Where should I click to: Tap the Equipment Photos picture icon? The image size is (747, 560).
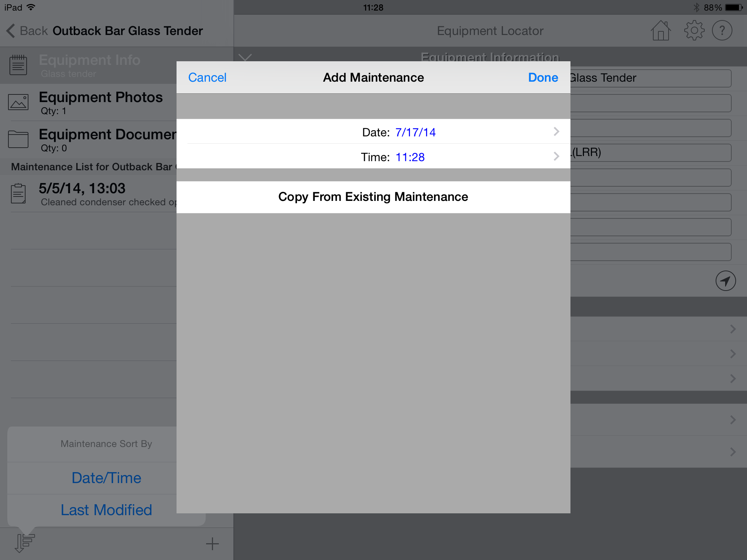[x=18, y=102]
